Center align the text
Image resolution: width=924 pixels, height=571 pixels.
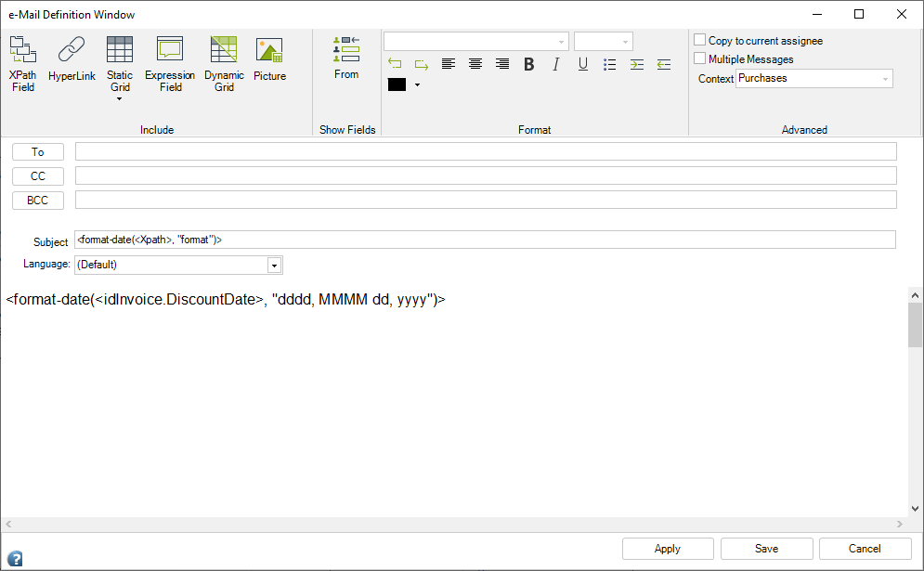tap(475, 64)
